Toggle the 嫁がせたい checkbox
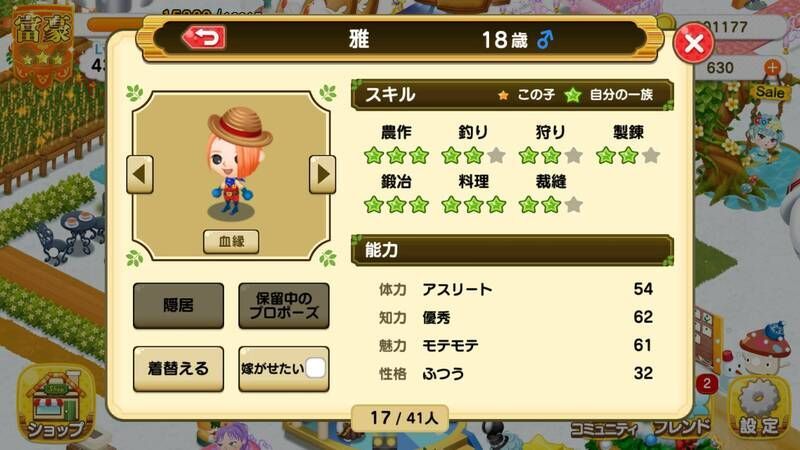Viewport: 800px width, 450px height. tap(315, 368)
